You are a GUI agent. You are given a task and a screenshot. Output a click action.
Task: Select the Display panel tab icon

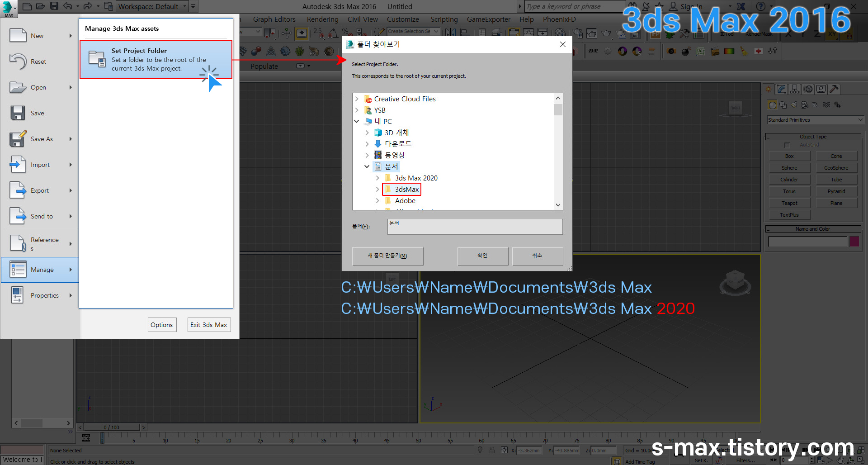pos(821,89)
